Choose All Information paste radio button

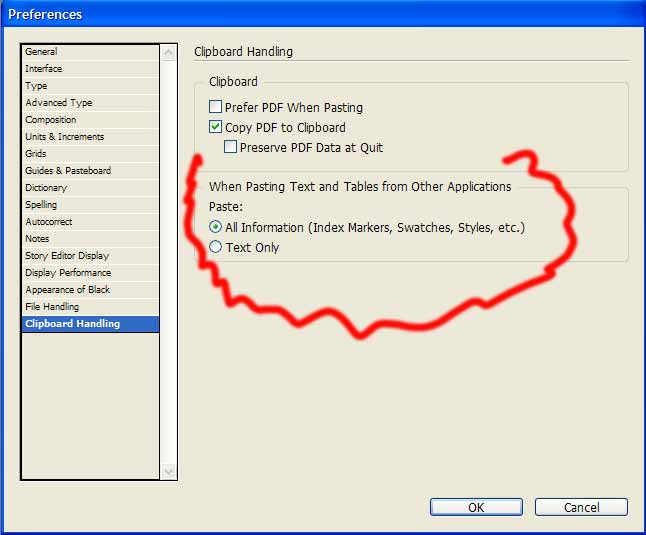click(x=215, y=227)
